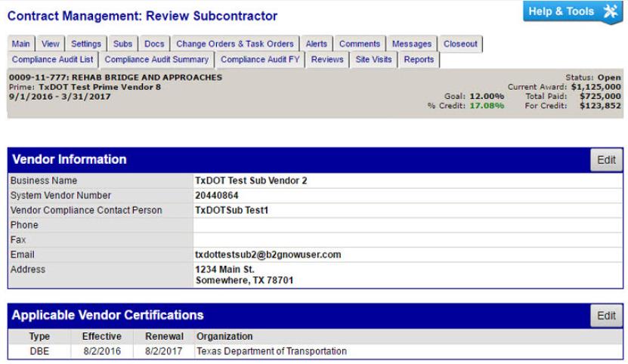This screenshot has width=628, height=364.
Task: Switch to the Reports tab
Action: coord(419,60)
